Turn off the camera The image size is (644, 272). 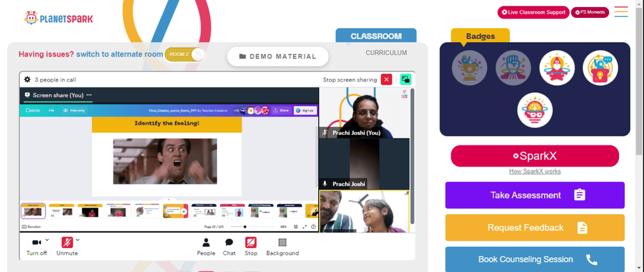pyautogui.click(x=37, y=242)
